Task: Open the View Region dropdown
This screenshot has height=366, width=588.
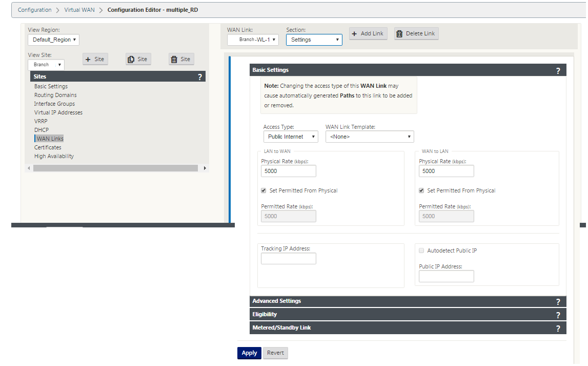Action: click(54, 40)
